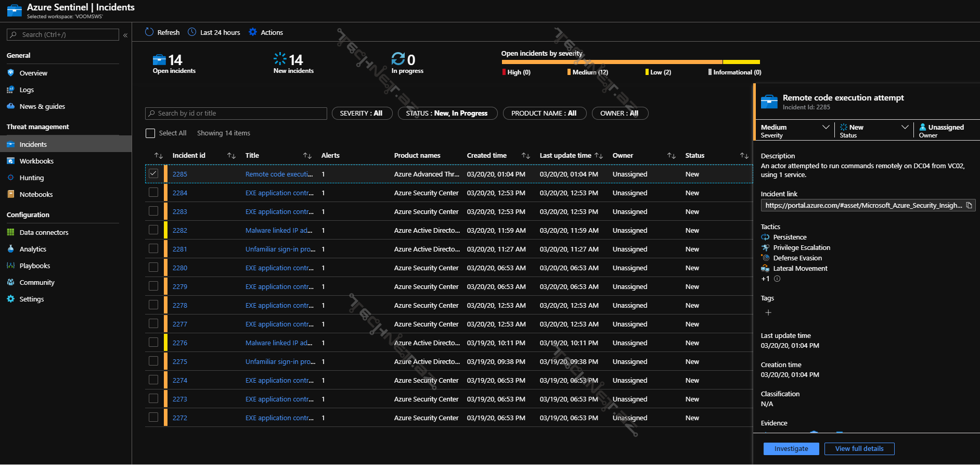This screenshot has height=465, width=980.
Task: Expand the Medium severity dropdown
Action: pos(825,128)
